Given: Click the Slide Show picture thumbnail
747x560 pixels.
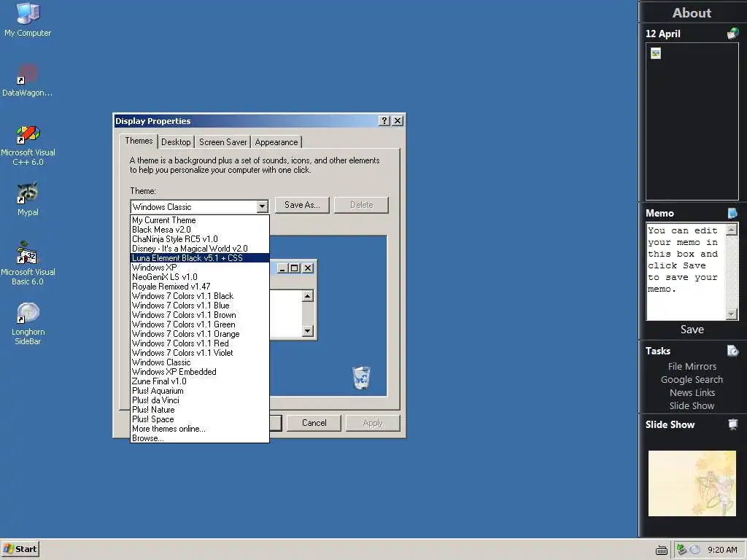Looking at the screenshot, I should 692,483.
